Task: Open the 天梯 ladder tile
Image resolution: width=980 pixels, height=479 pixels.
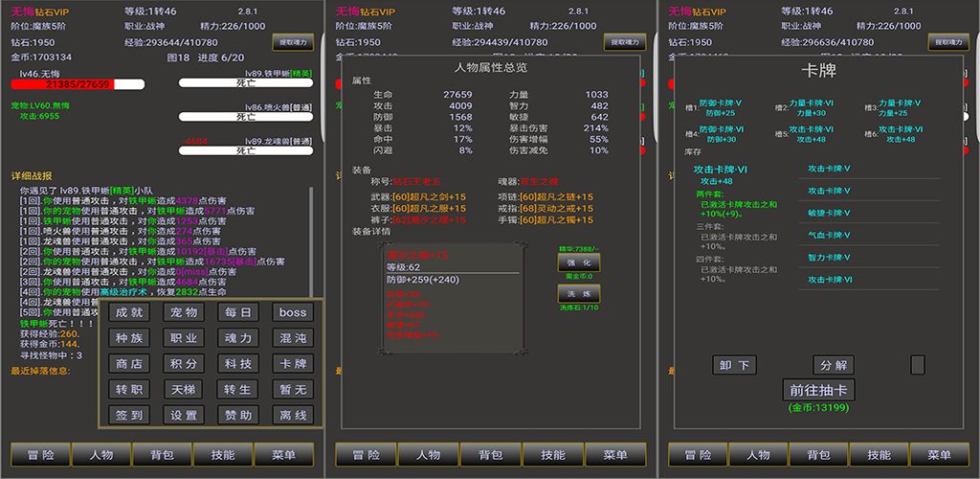Action: pos(184,390)
